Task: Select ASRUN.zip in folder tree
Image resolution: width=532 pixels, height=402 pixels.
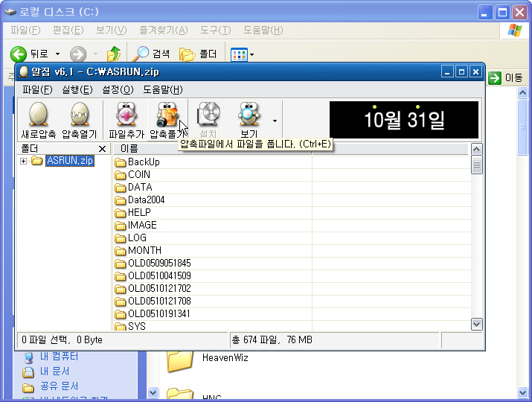Action: [69, 161]
